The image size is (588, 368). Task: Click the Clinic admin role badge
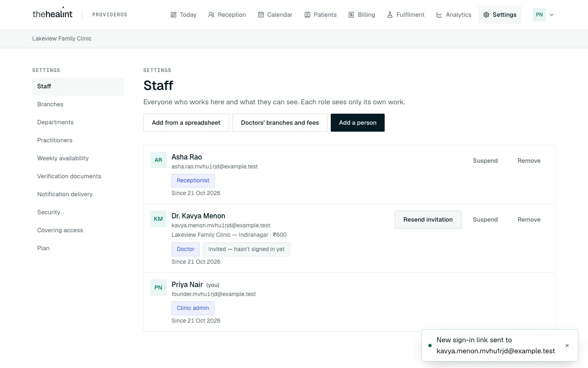(x=193, y=308)
